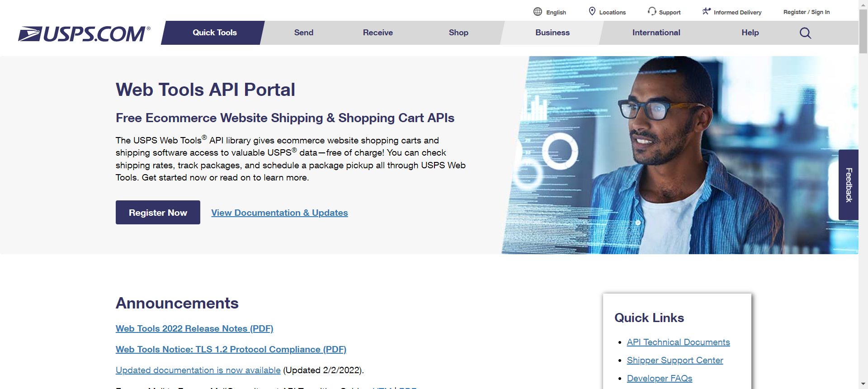Screen dimensions: 868x389
Task: Open API Technical Documents quick link
Action: 678,342
